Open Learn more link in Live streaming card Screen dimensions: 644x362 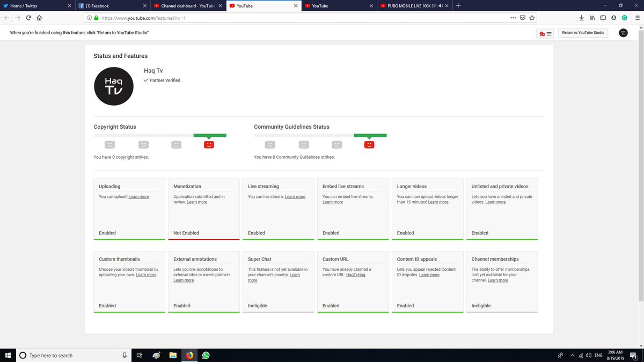[x=295, y=197]
